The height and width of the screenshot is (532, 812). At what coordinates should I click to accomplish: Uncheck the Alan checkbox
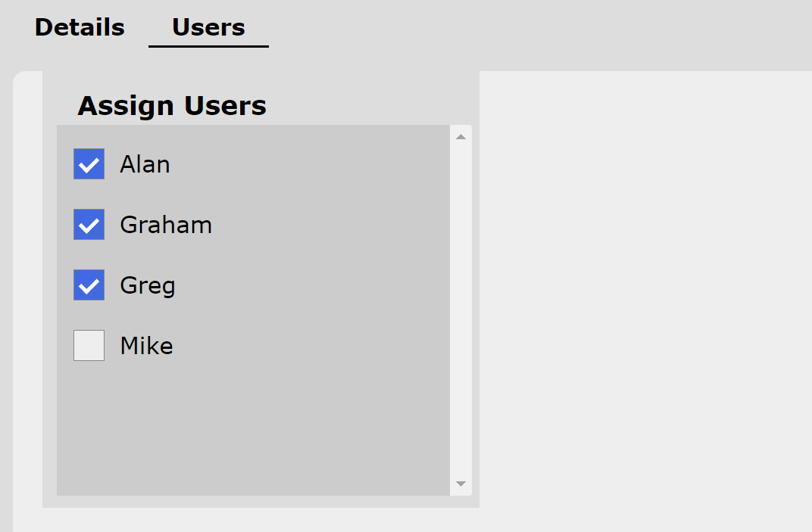click(89, 164)
